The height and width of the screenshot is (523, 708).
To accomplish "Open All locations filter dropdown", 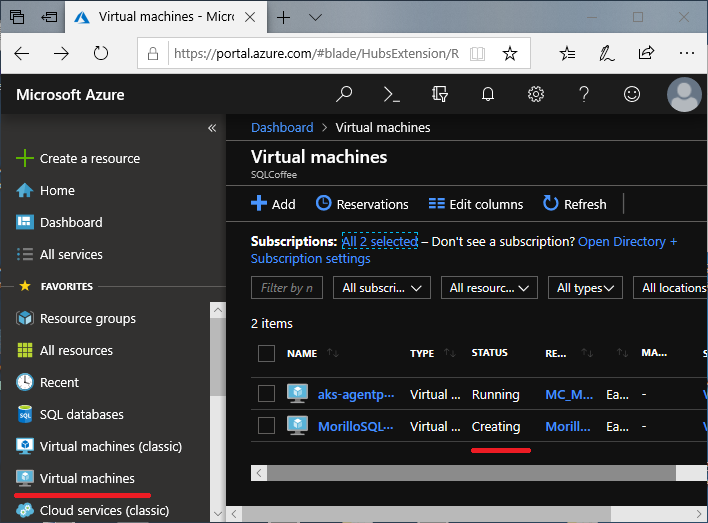I will (670, 288).
